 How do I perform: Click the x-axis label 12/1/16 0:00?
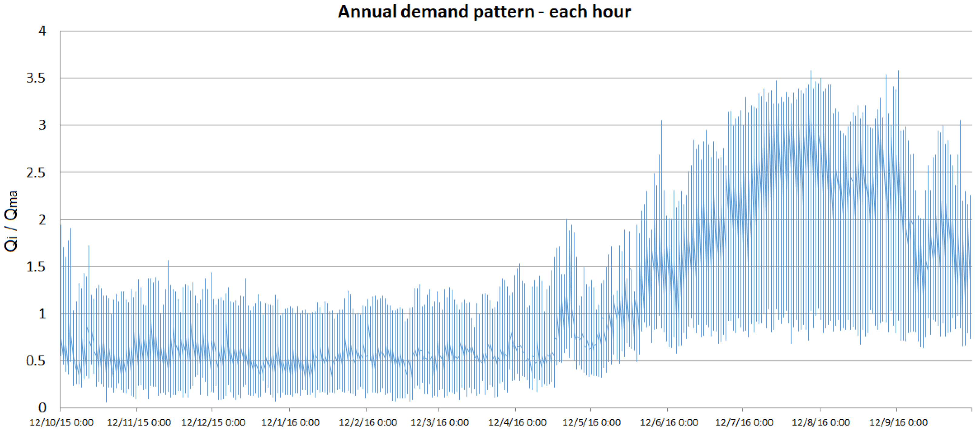click(x=290, y=422)
